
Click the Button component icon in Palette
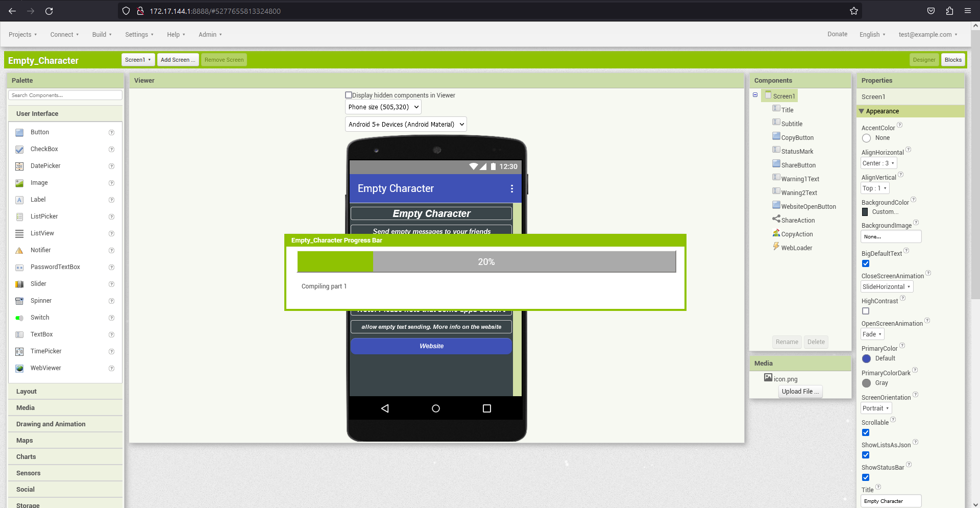tap(19, 133)
